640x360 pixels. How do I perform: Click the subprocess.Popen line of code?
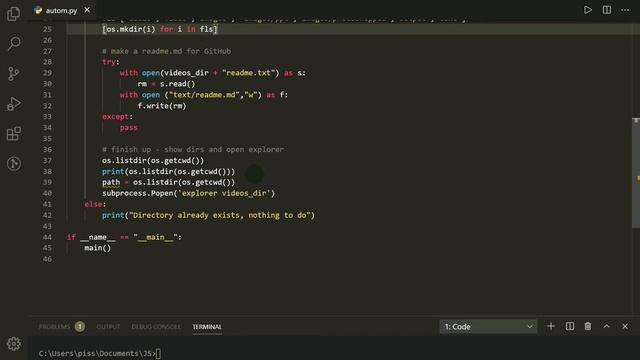click(189, 193)
